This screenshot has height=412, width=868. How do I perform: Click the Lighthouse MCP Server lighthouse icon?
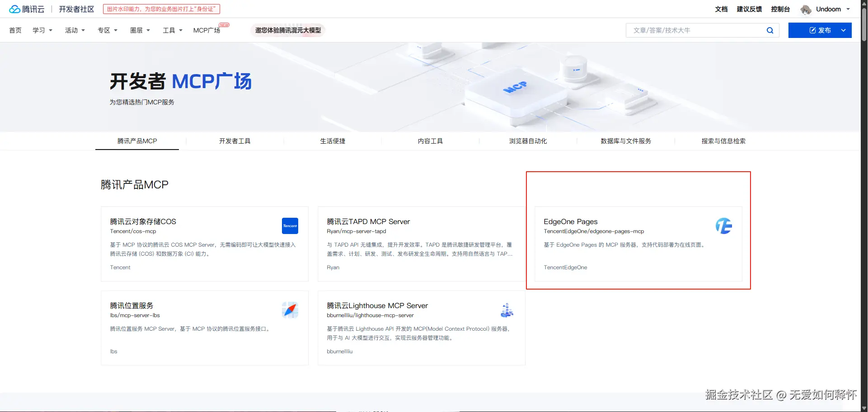507,310
